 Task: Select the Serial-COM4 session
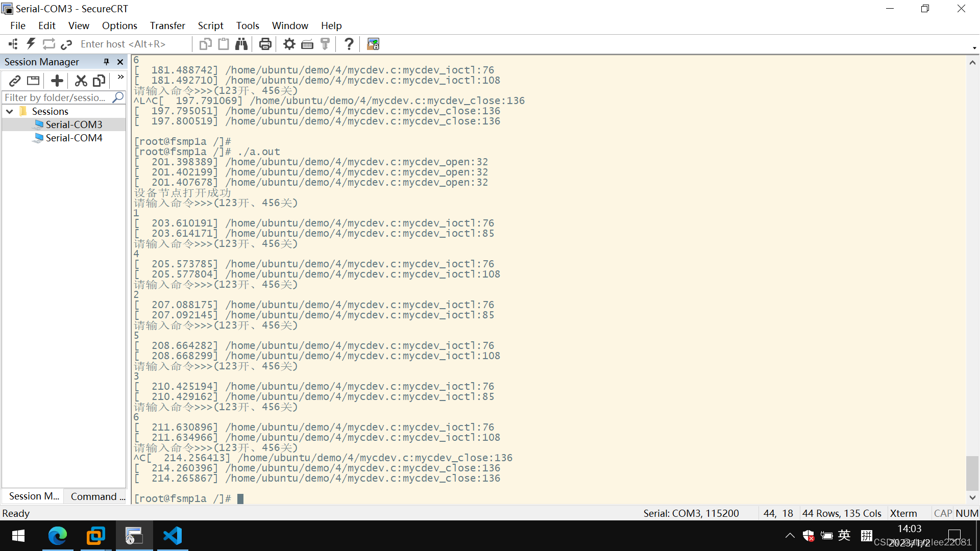coord(73,138)
